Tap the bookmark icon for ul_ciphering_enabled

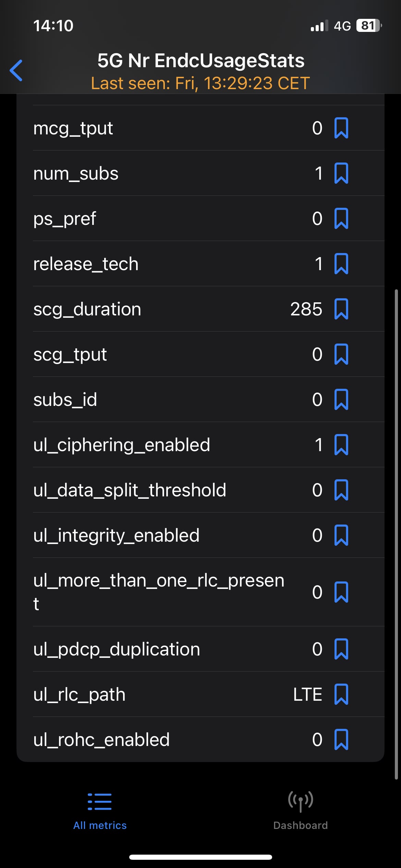click(341, 445)
